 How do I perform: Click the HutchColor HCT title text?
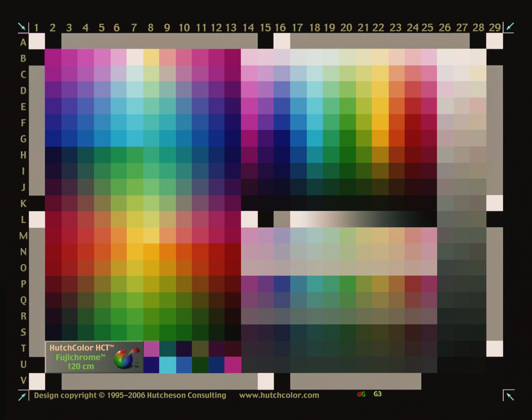pos(82,348)
